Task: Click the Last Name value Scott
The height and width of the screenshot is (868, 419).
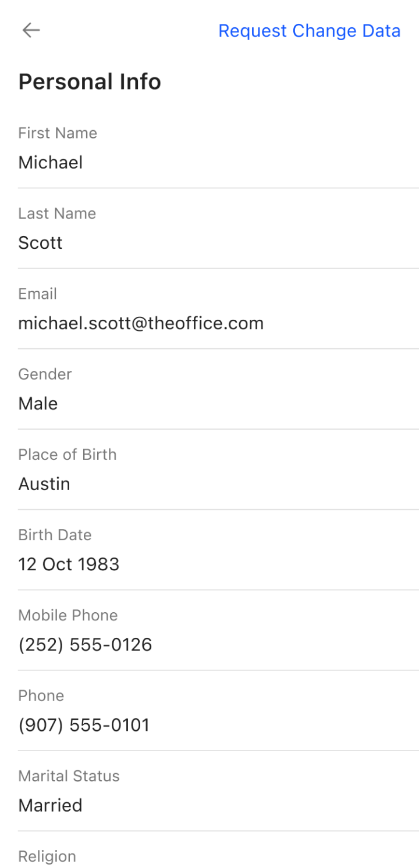Action: pyautogui.click(x=40, y=242)
